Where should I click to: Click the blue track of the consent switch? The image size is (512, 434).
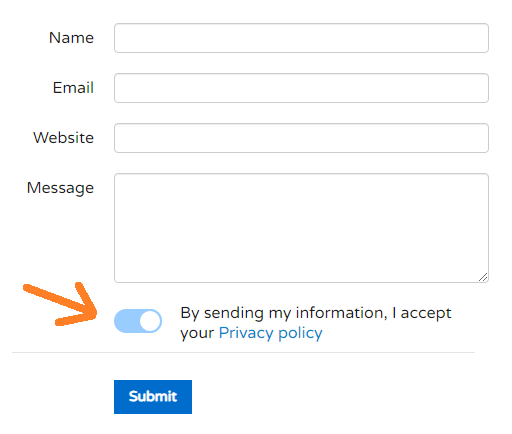tap(127, 321)
